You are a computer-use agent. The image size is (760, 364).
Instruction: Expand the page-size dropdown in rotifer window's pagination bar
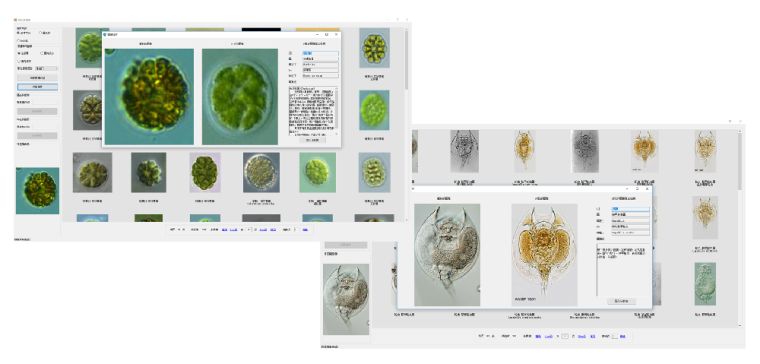(x=508, y=336)
